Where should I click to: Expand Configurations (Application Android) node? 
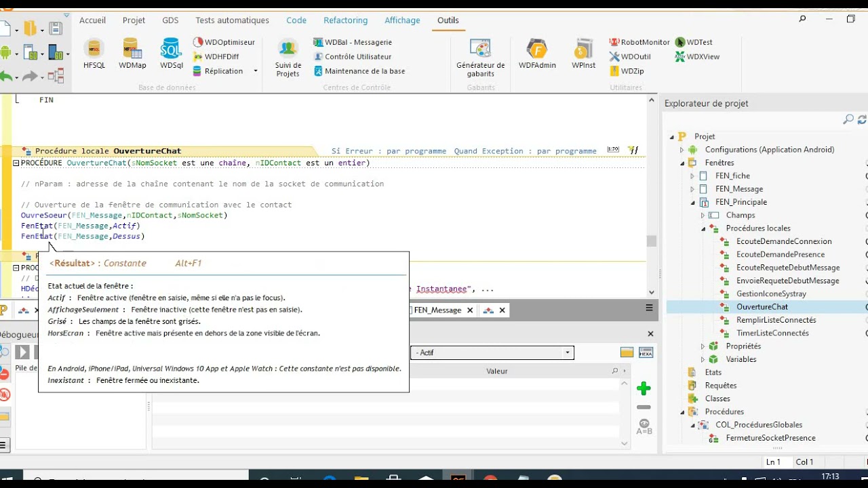pos(682,150)
